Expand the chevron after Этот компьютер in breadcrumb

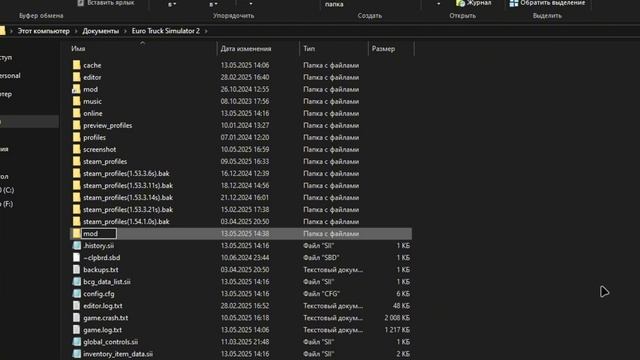click(x=76, y=31)
